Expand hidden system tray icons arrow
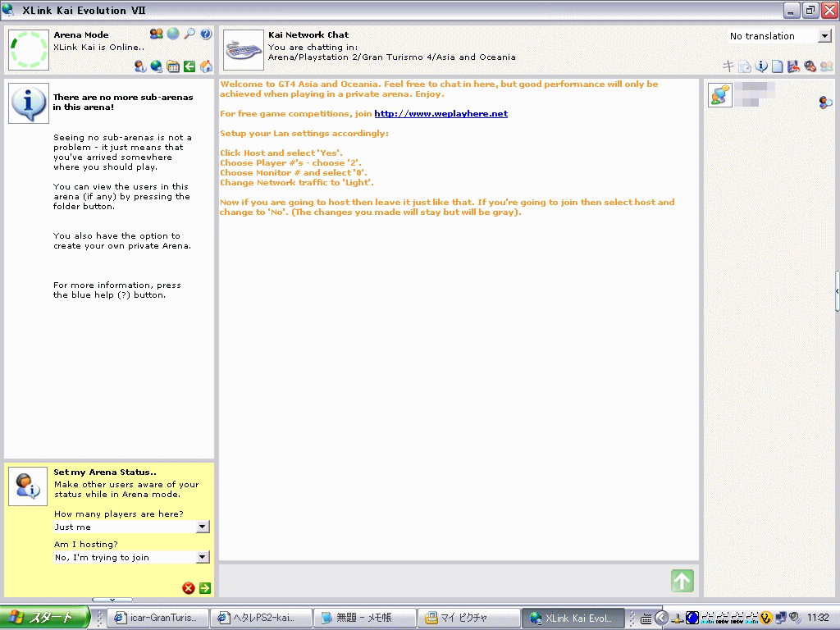 [662, 618]
